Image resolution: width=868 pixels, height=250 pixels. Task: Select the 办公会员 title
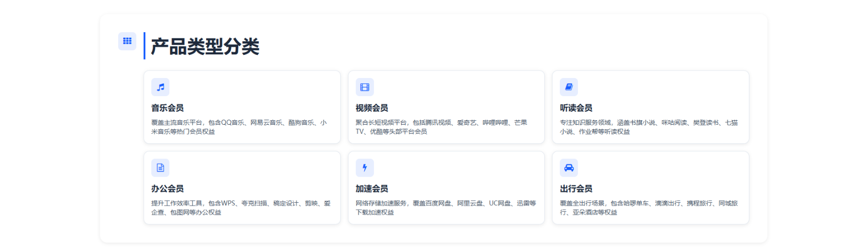pyautogui.click(x=167, y=189)
